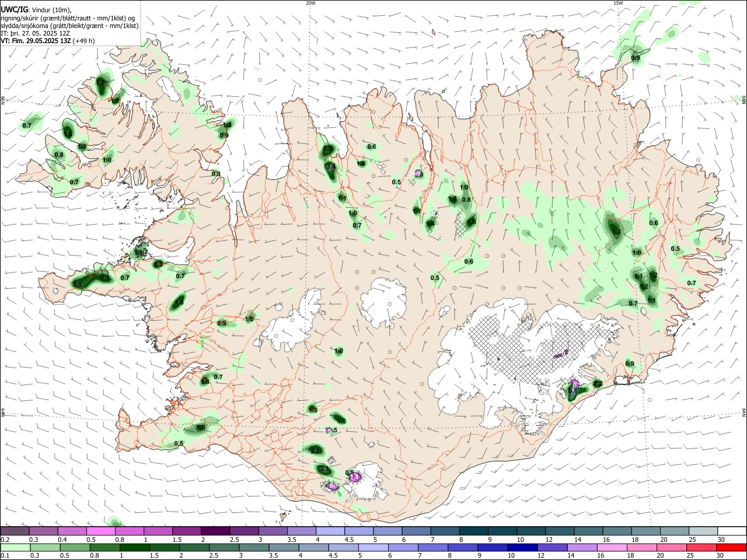The height and width of the screenshot is (560, 747).
Task: Select the bright red 30 rain legend swatch
Action: click(x=732, y=548)
